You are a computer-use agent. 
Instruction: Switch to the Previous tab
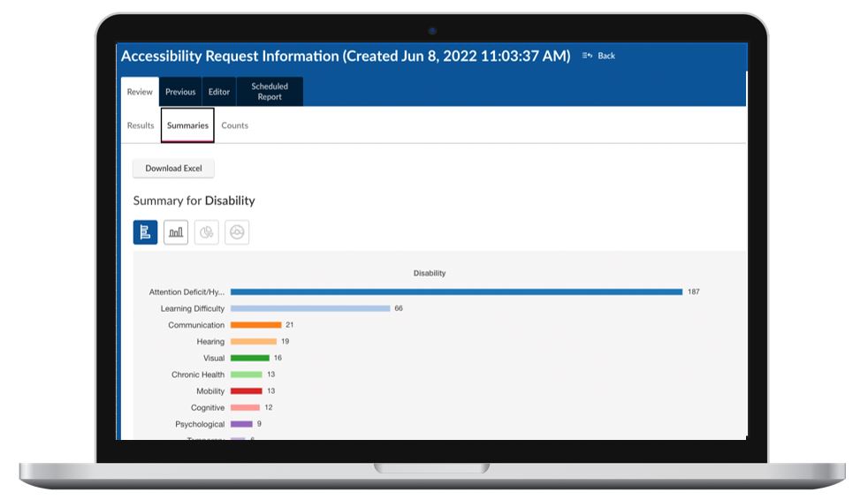(x=180, y=92)
